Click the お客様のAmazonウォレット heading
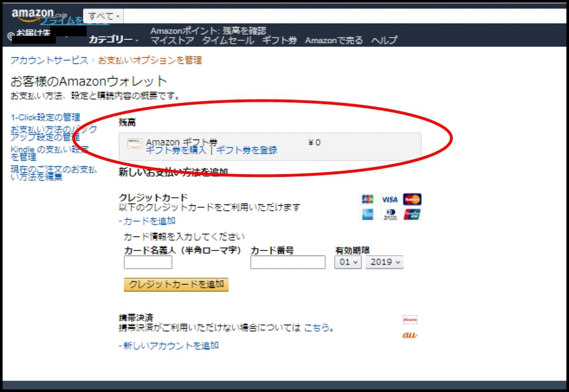Screen dimensions: 569x392 (89, 81)
